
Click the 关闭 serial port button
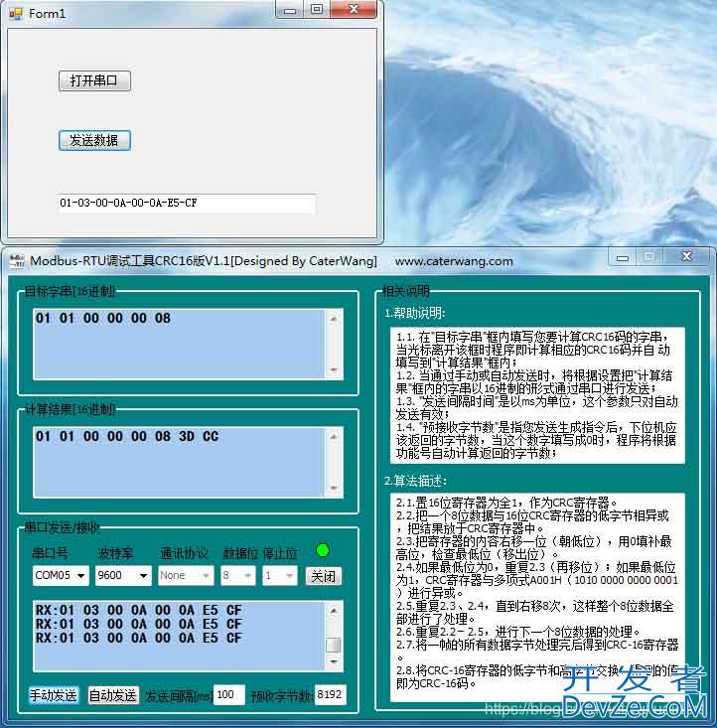(324, 576)
